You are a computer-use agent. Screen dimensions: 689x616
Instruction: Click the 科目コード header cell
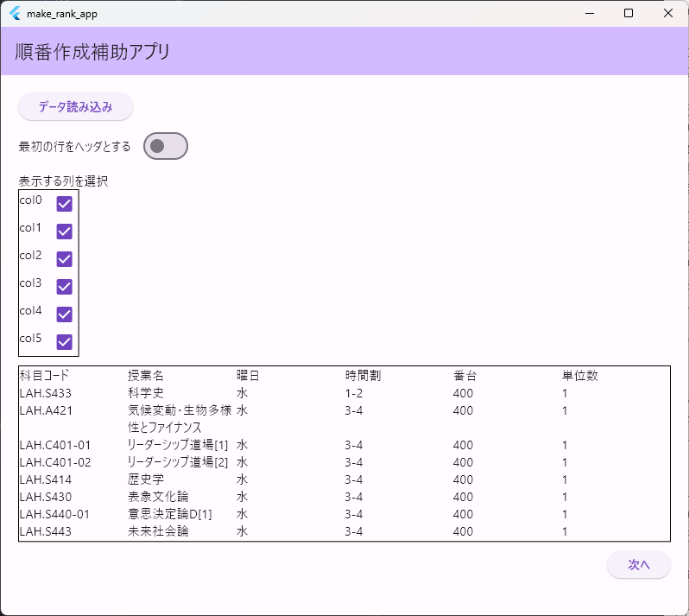[44, 376]
